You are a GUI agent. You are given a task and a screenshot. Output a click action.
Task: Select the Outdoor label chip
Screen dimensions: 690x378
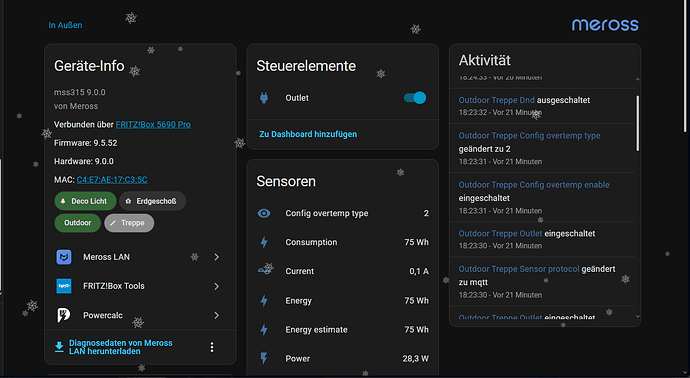(x=77, y=223)
